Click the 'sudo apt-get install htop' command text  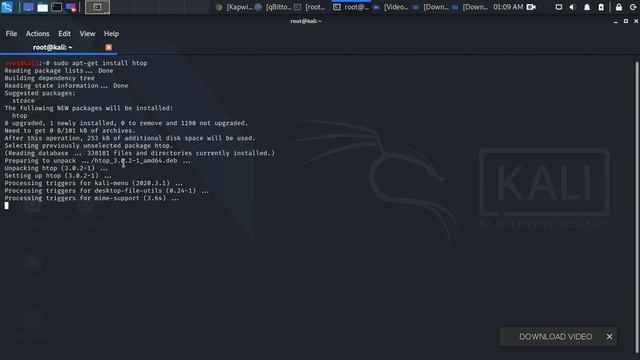[100, 63]
